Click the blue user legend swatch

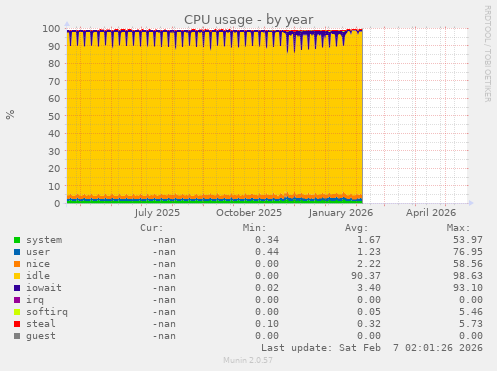17,252
